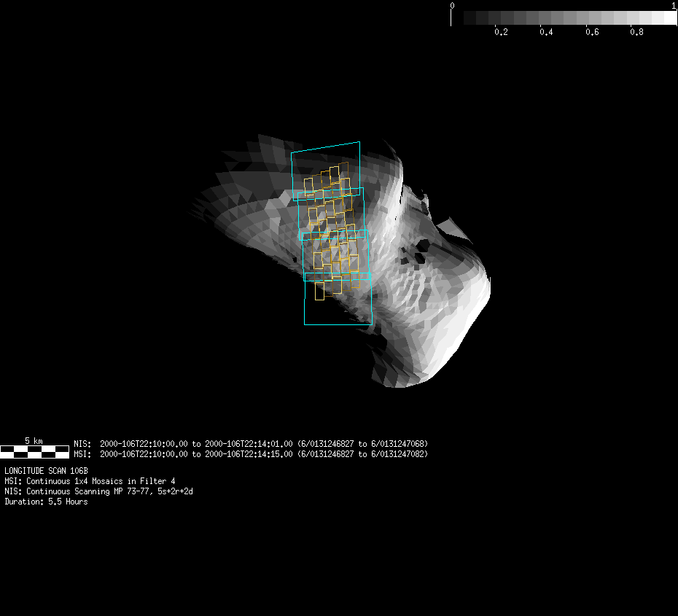Click the dark crater cluster on the asteroid
This screenshot has height=616, width=678.
417,250
